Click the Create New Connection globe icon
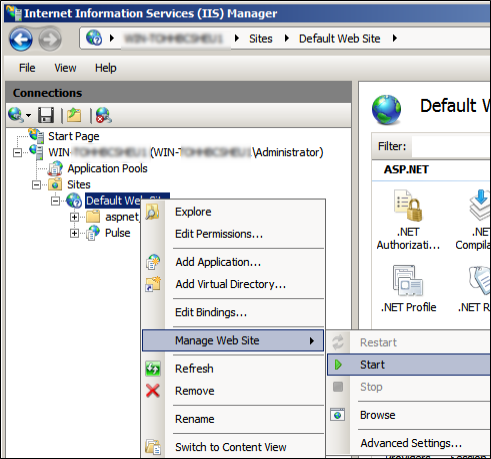The image size is (491, 459). (x=15, y=115)
